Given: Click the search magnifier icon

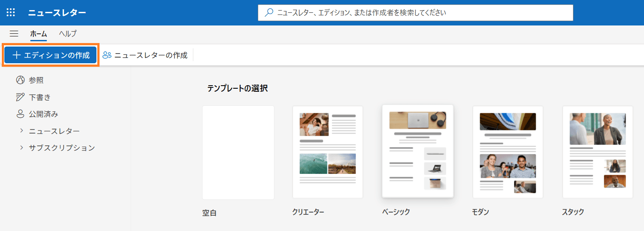Looking at the screenshot, I should click(x=269, y=13).
